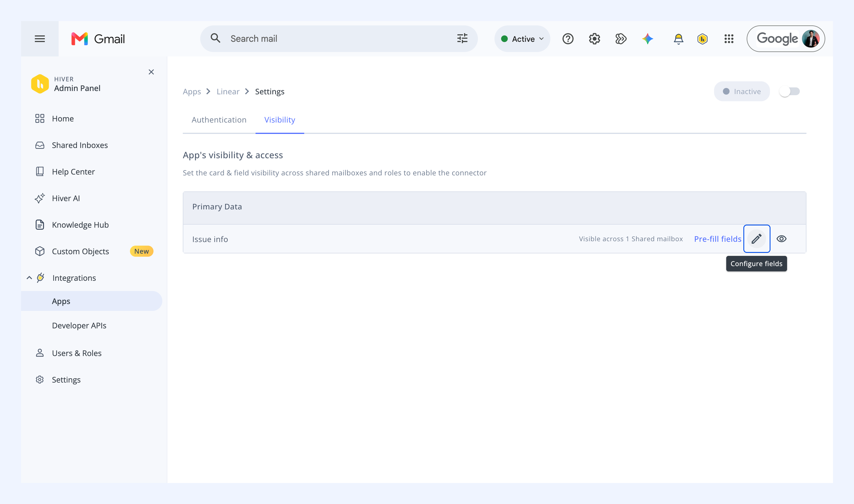
Task: Click the help question mark icon
Action: tap(568, 39)
